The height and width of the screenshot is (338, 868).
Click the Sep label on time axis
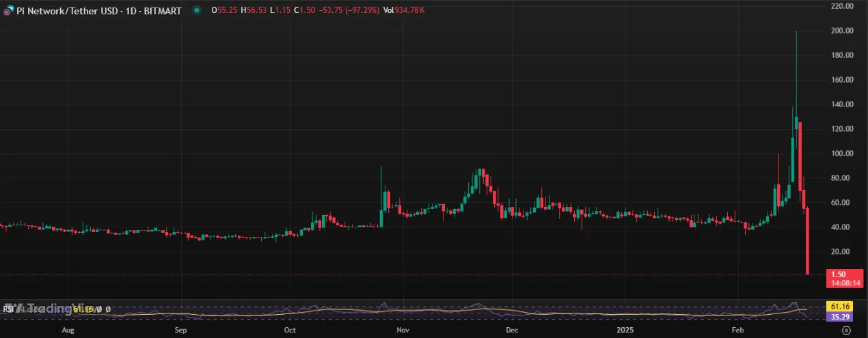[180, 330]
